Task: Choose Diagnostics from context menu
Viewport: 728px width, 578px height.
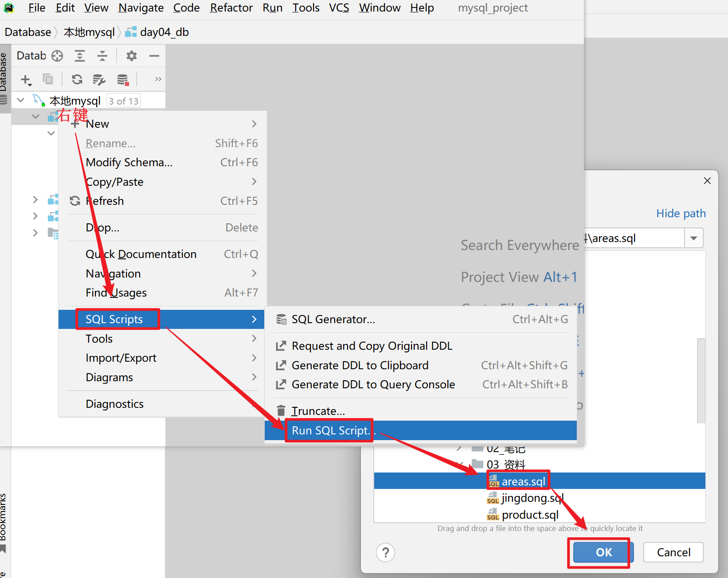Action: (162, 404)
